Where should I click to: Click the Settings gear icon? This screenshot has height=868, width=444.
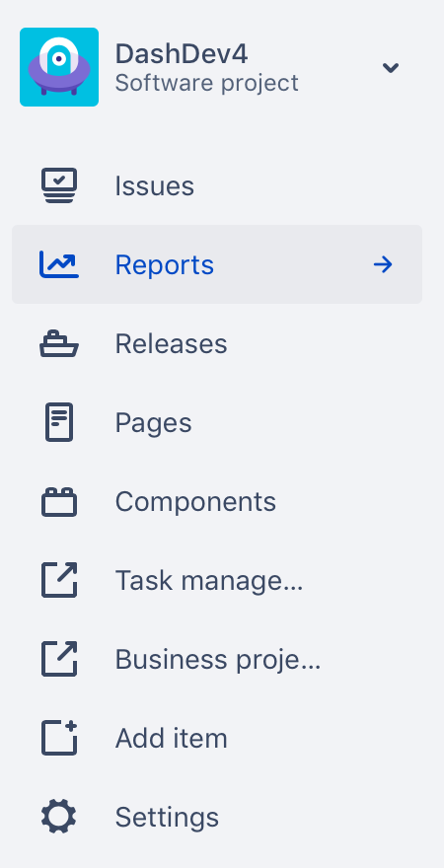59,817
